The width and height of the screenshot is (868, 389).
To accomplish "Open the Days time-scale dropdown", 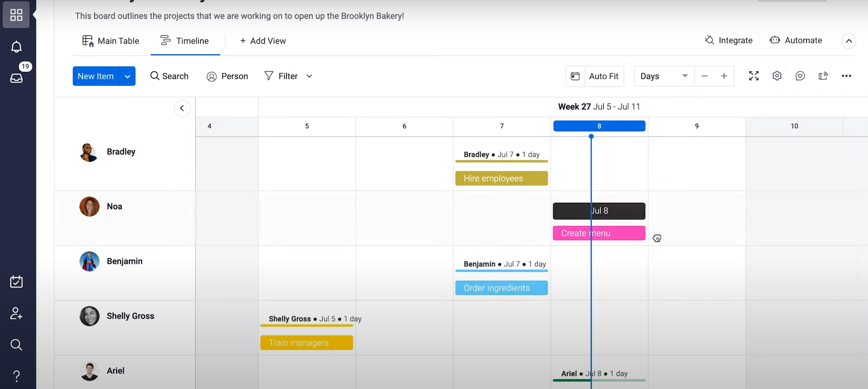I will pos(664,76).
